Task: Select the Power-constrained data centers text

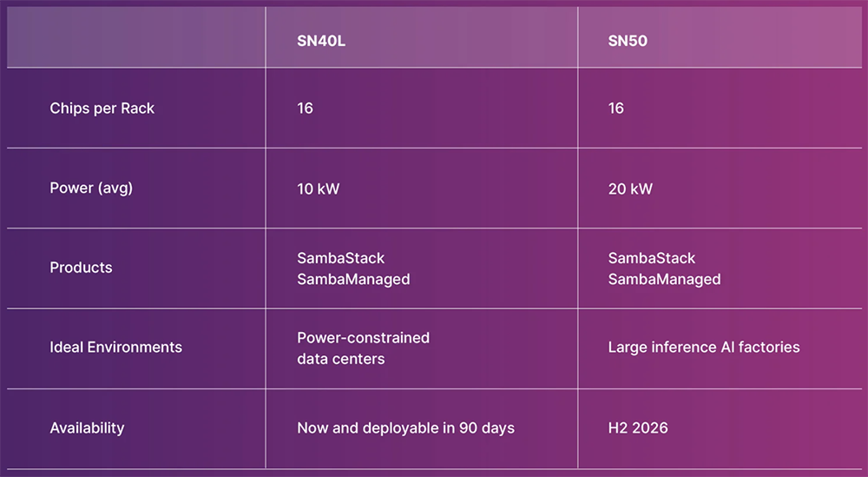Action: pos(363,348)
